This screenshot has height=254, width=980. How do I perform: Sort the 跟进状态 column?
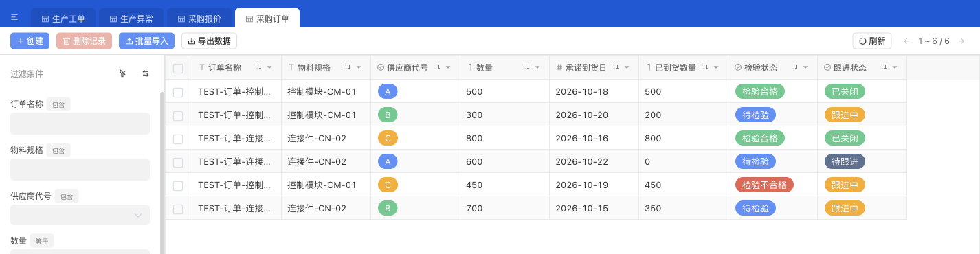[884, 67]
